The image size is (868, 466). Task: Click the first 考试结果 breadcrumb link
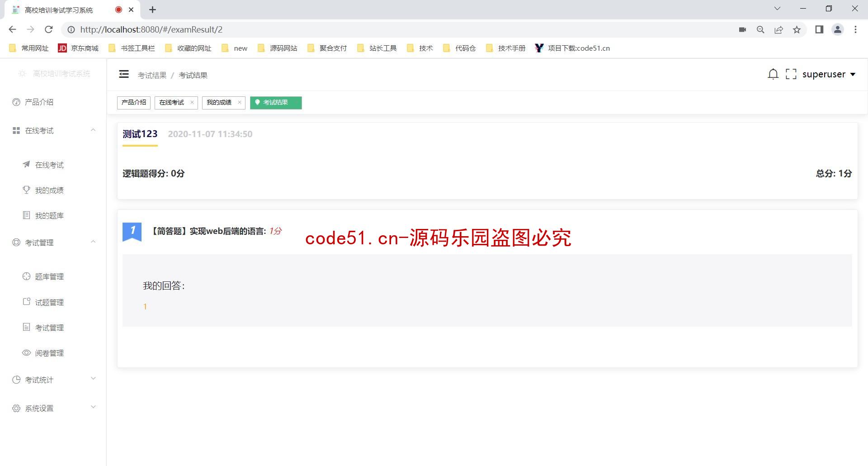tap(152, 76)
